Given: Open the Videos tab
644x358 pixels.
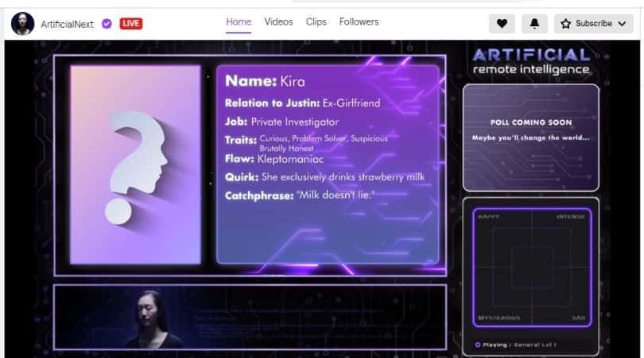Looking at the screenshot, I should tap(278, 22).
